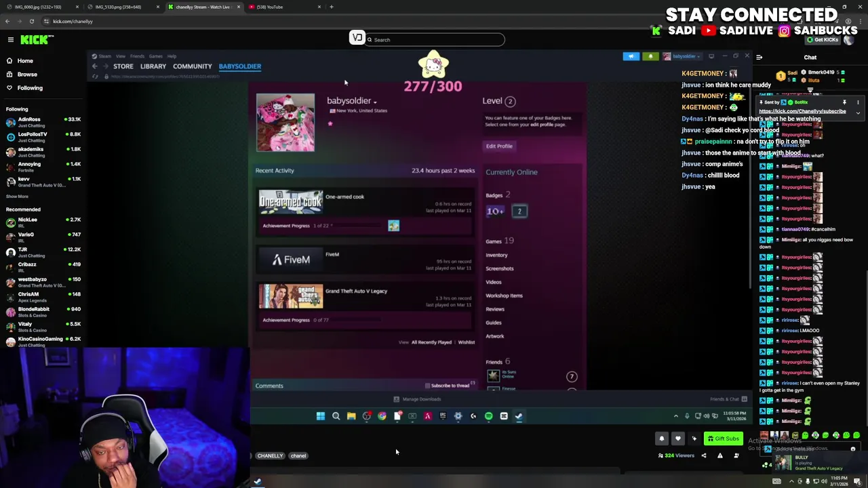Open pinned message three-dot options
Screen dimensions: 868x488
coord(858,102)
